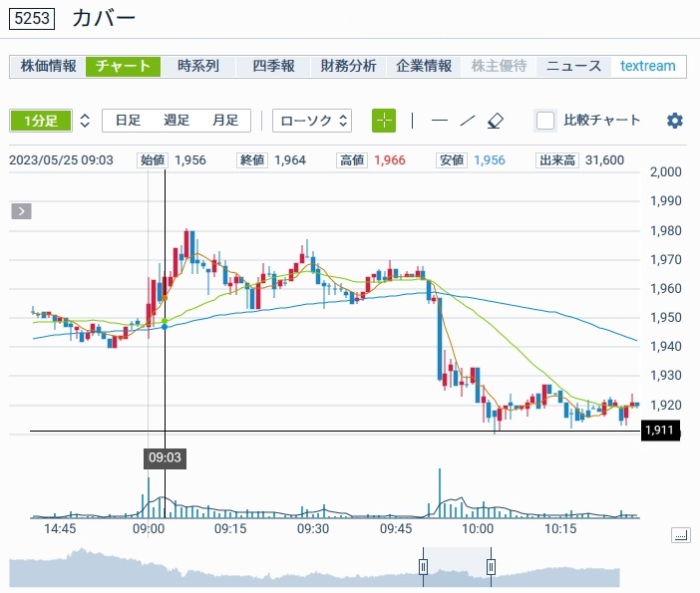Click the right handle of range slider
The width and height of the screenshot is (700, 593).
click(x=491, y=567)
